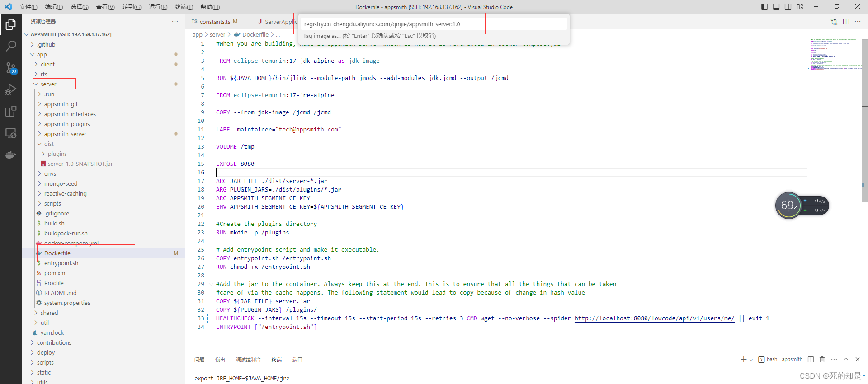Switch to the 输出 panel tab
This screenshot has width=868, height=384.
click(220, 360)
